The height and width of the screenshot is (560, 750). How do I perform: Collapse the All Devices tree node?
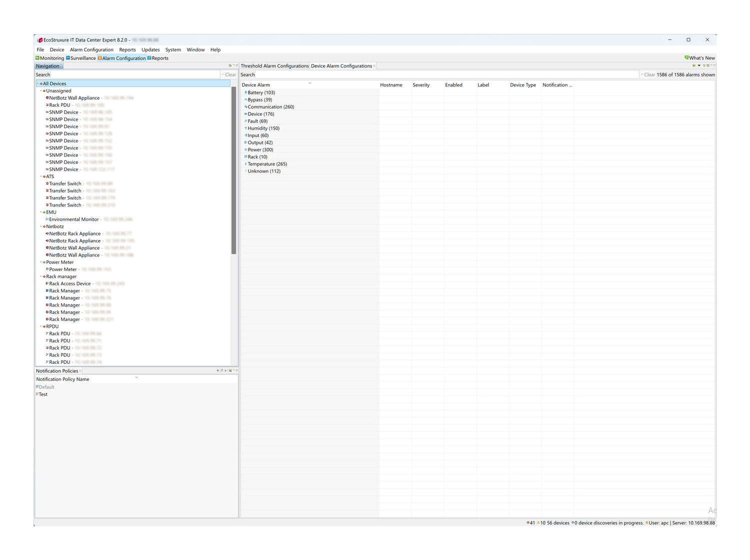point(38,83)
